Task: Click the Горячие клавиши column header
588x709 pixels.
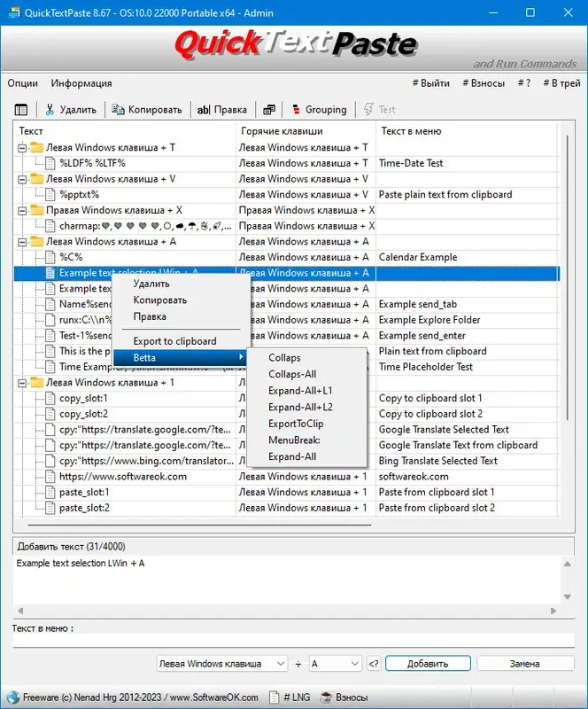Action: (306, 131)
